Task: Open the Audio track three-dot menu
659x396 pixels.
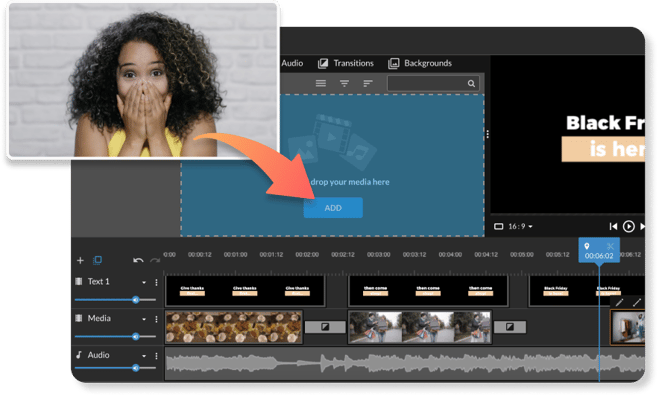Action: 156,356
